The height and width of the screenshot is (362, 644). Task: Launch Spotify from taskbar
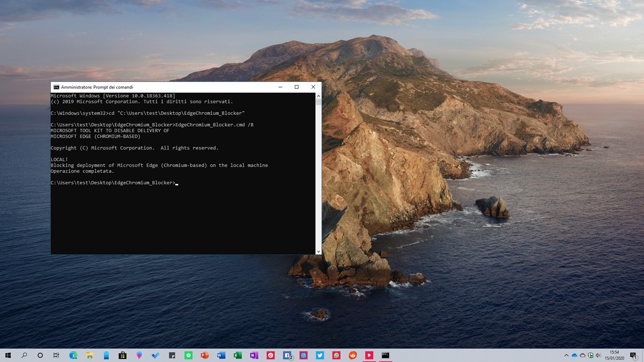pyautogui.click(x=188, y=355)
